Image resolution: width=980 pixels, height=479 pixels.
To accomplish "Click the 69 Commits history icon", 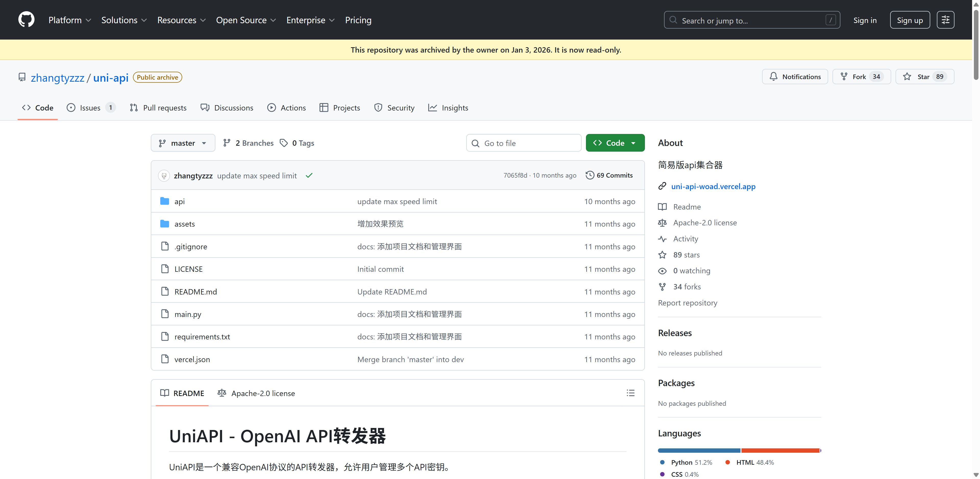I will (x=589, y=175).
